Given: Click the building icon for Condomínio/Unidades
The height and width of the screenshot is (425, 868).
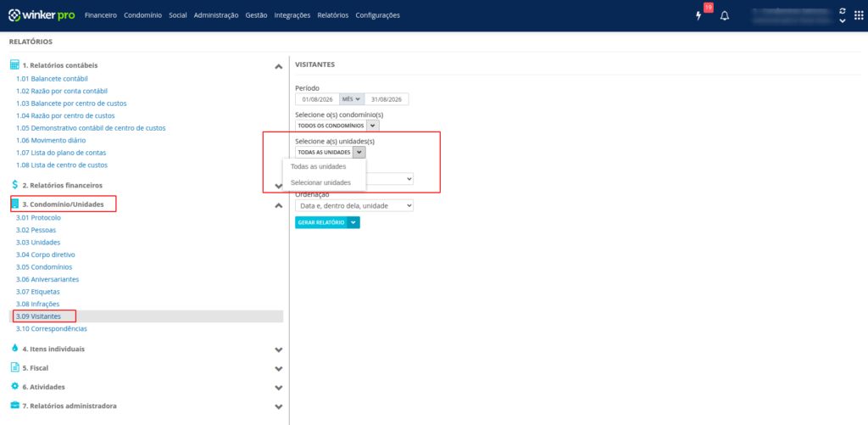Looking at the screenshot, I should [x=15, y=204].
